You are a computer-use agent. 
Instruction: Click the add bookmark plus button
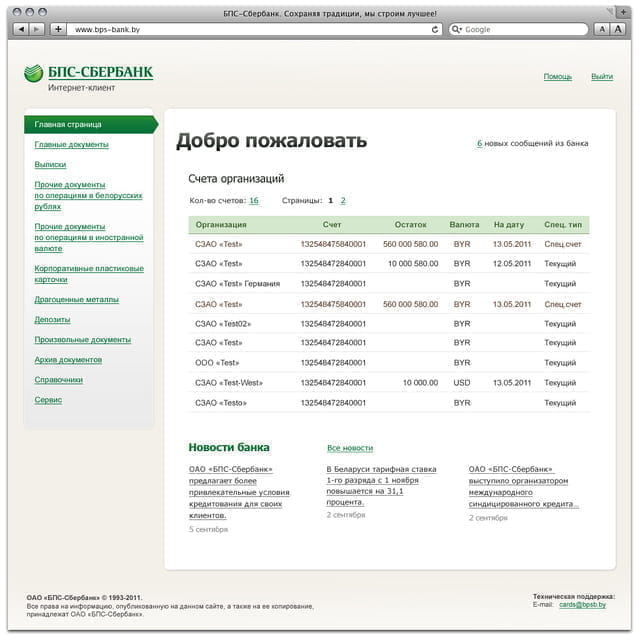click(x=59, y=29)
